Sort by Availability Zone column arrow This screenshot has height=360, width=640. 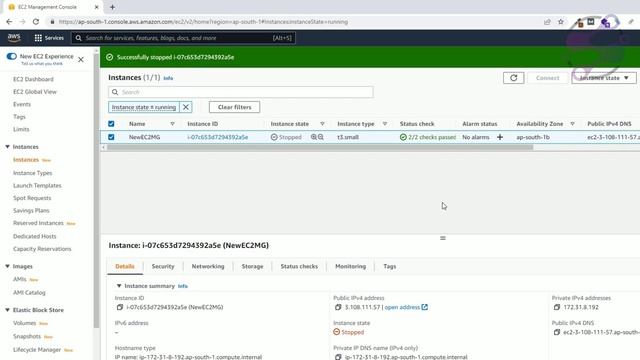click(x=572, y=124)
